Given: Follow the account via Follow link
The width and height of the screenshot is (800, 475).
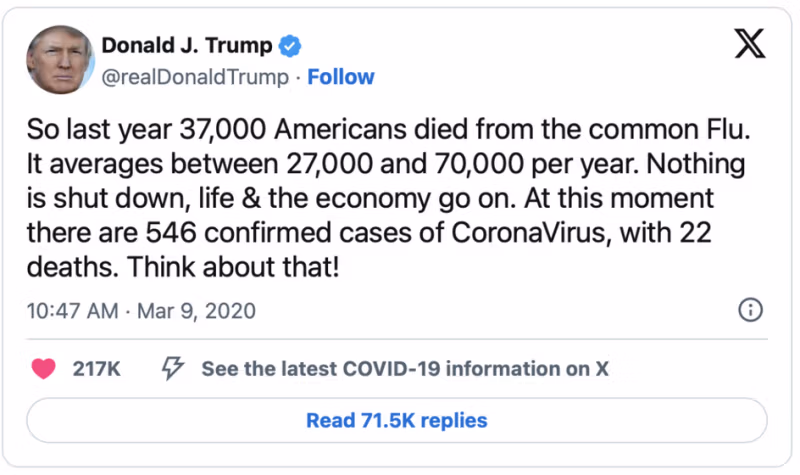Looking at the screenshot, I should (341, 77).
